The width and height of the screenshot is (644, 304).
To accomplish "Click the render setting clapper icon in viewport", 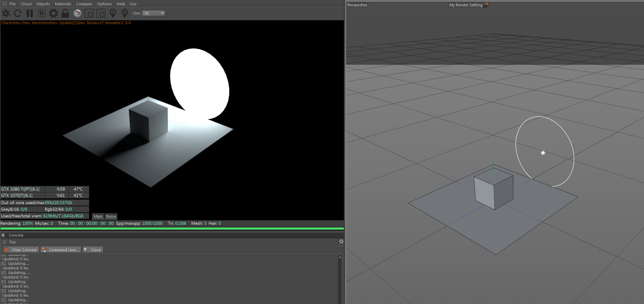I will pos(486,5).
